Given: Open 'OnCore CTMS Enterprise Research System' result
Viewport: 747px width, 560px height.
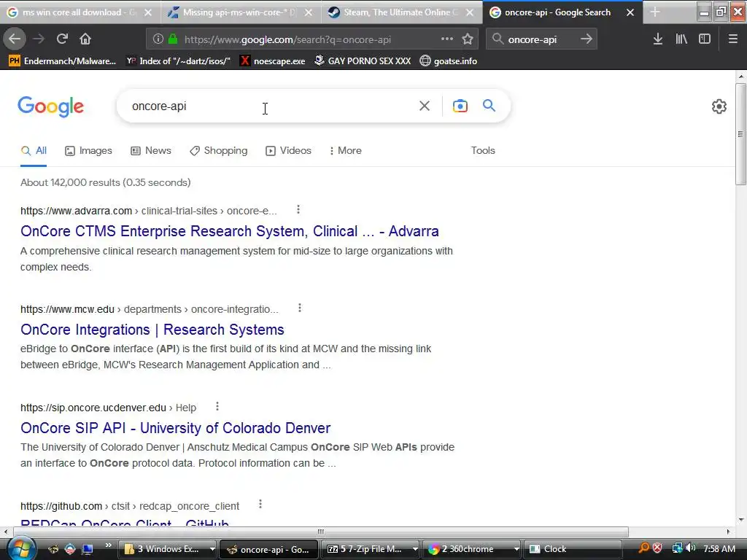Looking at the screenshot, I should (230, 231).
